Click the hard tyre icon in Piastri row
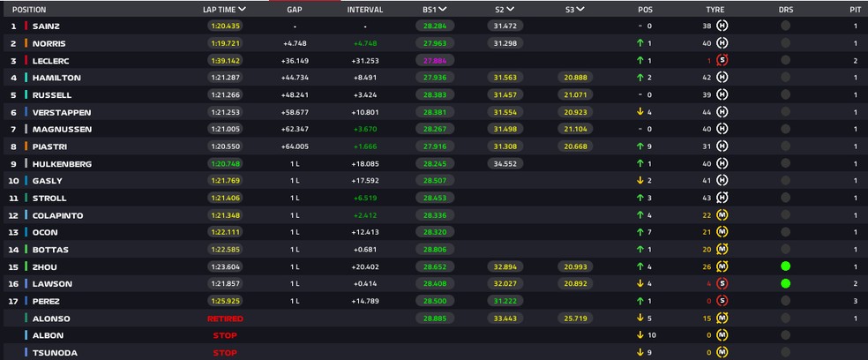The image size is (868, 360). coord(722,146)
